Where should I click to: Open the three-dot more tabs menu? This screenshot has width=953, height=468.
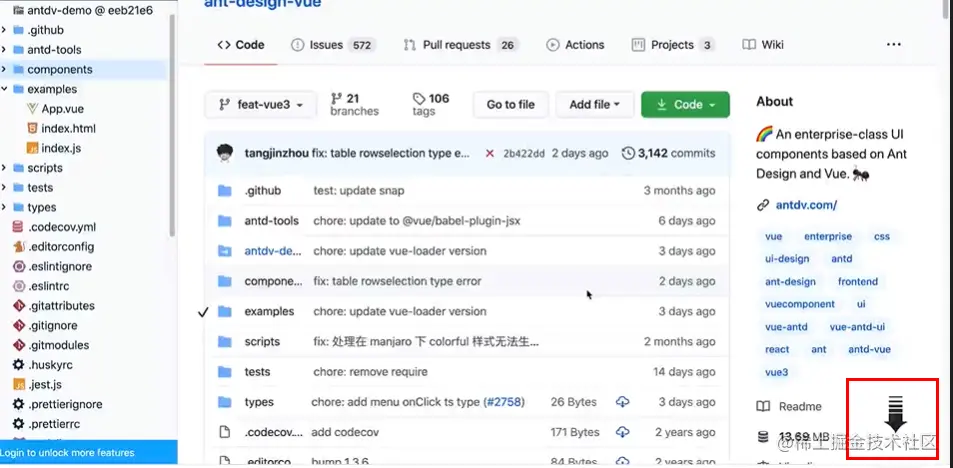click(893, 45)
